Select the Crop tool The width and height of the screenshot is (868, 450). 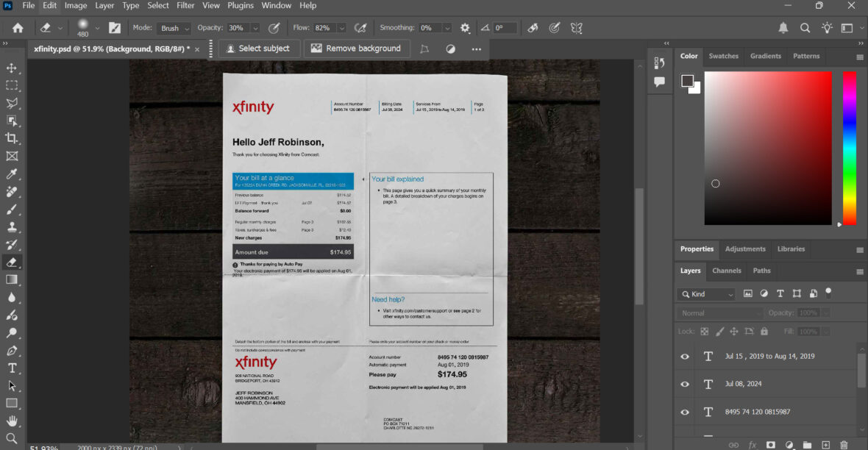point(11,137)
